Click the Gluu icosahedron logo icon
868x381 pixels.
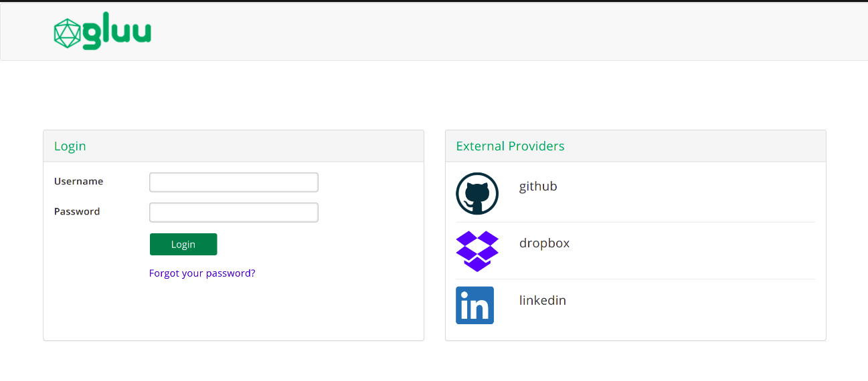tap(67, 33)
